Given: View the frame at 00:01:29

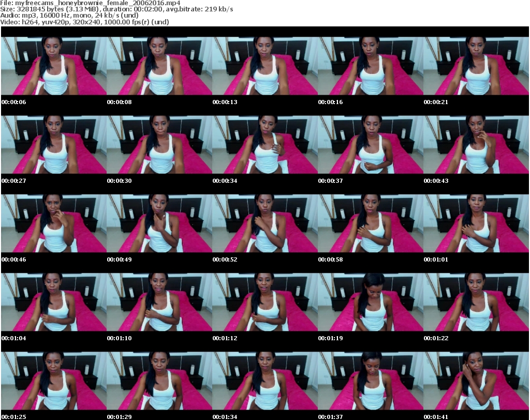Looking at the screenshot, I should coord(159,381).
